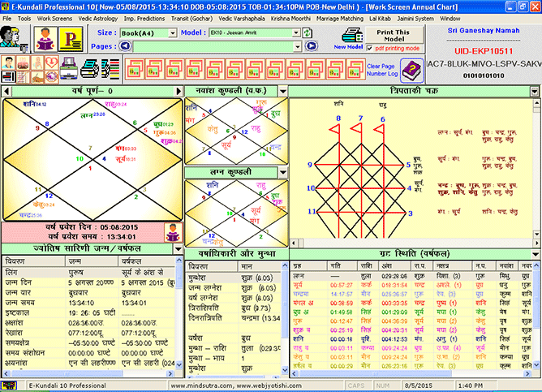Screen dimensions: 542x392
Task: Click the last red chart layout icon
Action: pyautogui.click(x=355, y=69)
